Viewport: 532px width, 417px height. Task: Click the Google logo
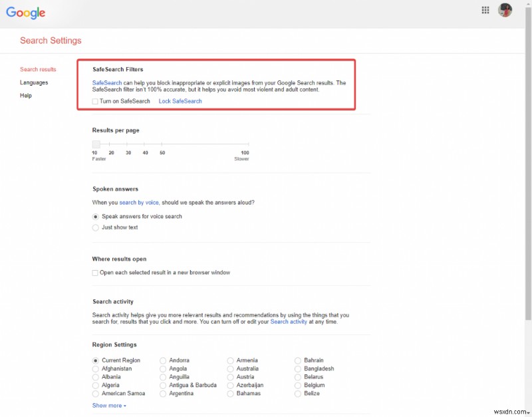(25, 12)
